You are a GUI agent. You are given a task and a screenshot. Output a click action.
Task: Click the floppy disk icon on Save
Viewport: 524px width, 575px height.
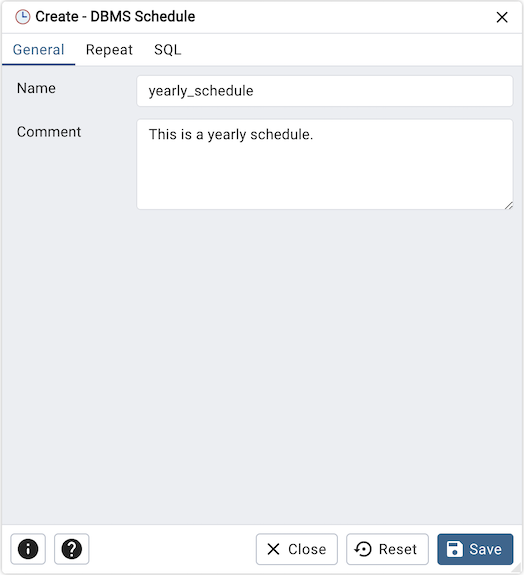[454, 549]
